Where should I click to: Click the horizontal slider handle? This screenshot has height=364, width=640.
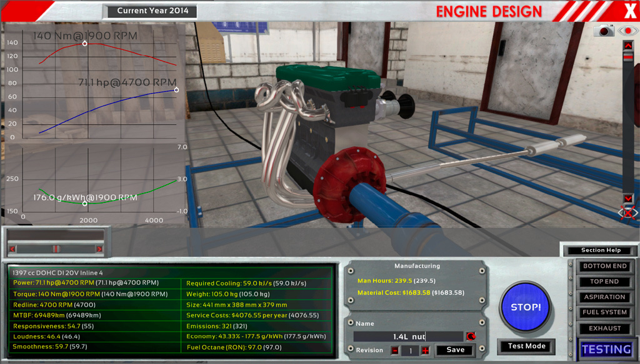pyautogui.click(x=56, y=248)
